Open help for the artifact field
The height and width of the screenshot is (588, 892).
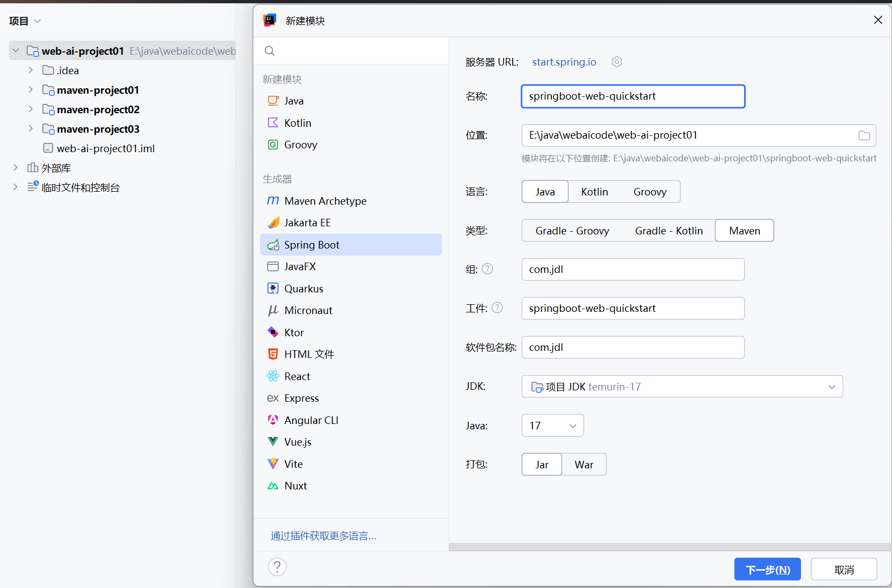(497, 308)
